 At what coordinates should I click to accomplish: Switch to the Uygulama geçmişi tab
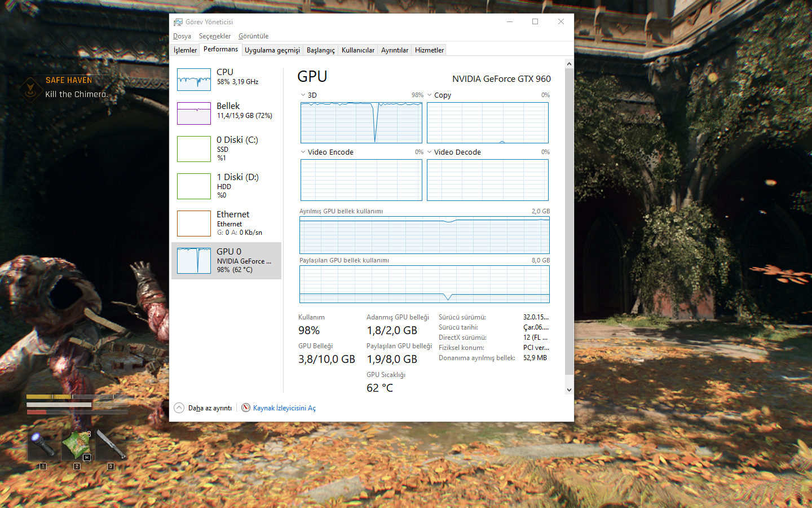click(272, 50)
